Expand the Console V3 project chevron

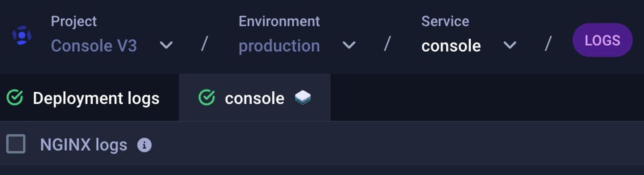[x=166, y=45]
